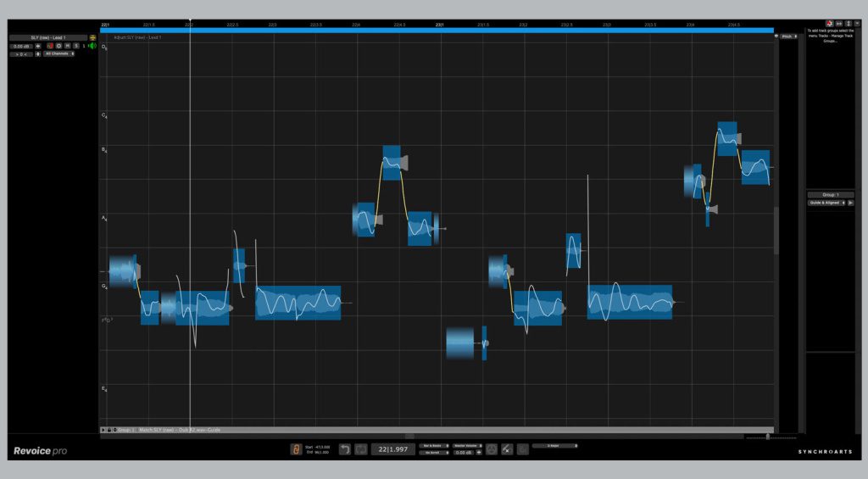Edit the master 0.00 dB value field
Viewport: 868px width, 479px height.
point(464,453)
